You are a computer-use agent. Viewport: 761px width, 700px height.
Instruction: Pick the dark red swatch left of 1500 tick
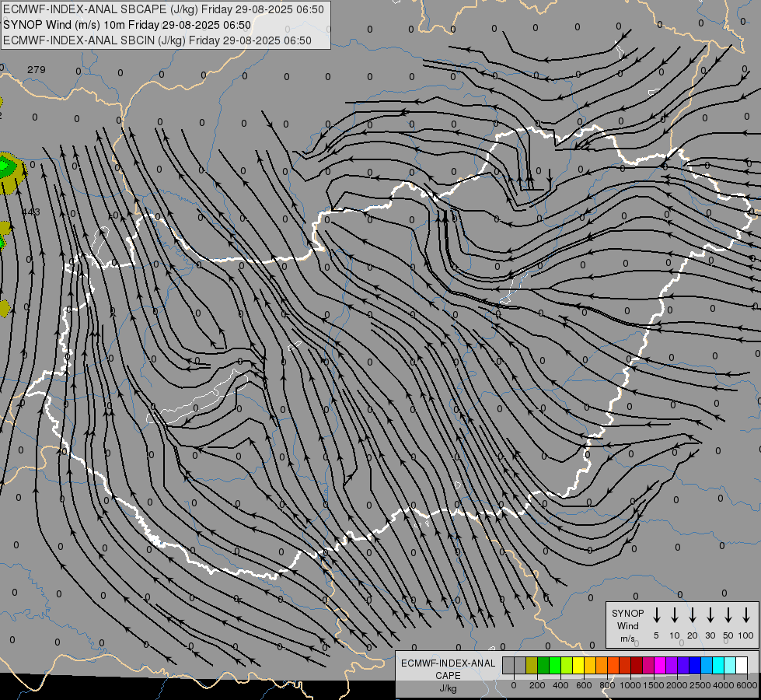tap(637, 665)
